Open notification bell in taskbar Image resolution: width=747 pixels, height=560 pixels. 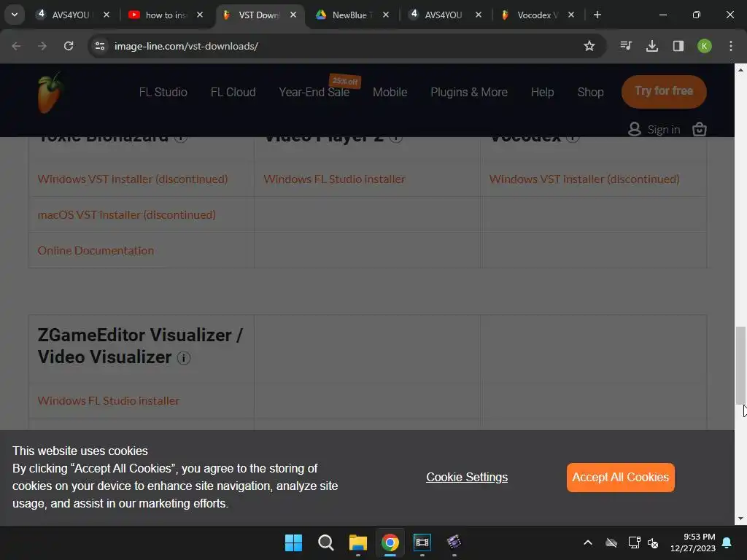pyautogui.click(x=727, y=542)
